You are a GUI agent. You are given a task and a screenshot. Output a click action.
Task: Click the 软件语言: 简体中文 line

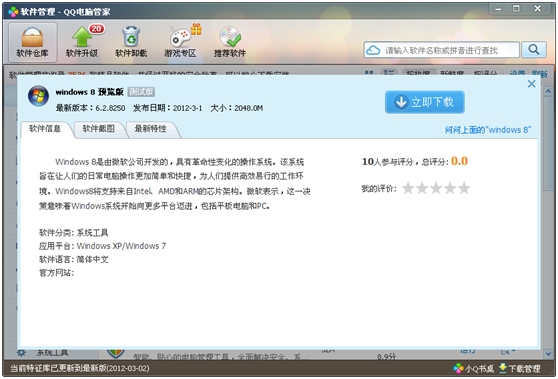click(x=74, y=259)
